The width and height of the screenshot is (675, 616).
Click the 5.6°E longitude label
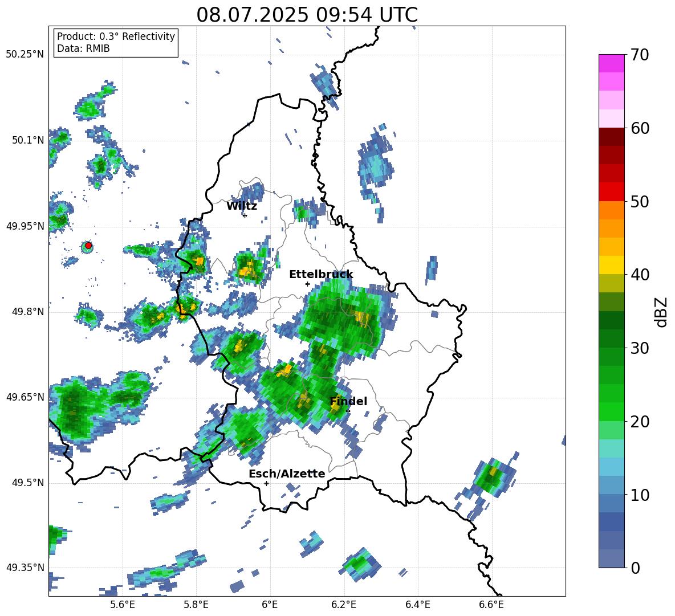[123, 605]
